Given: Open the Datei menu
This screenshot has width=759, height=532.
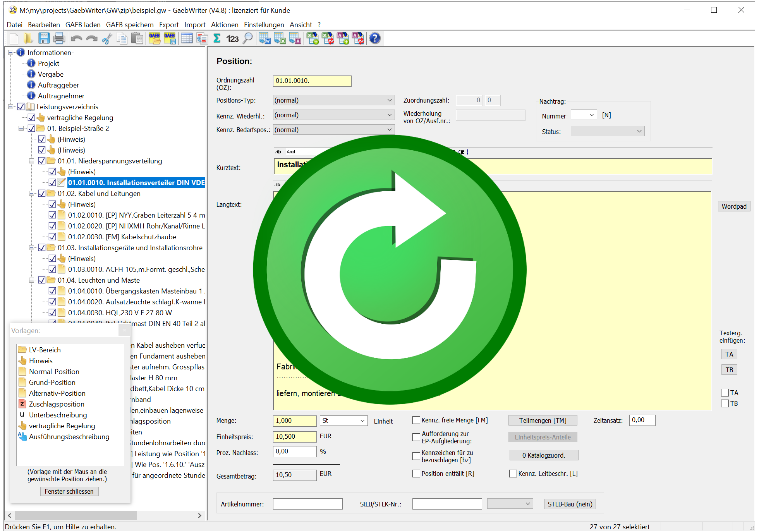Looking at the screenshot, I should coord(15,25).
